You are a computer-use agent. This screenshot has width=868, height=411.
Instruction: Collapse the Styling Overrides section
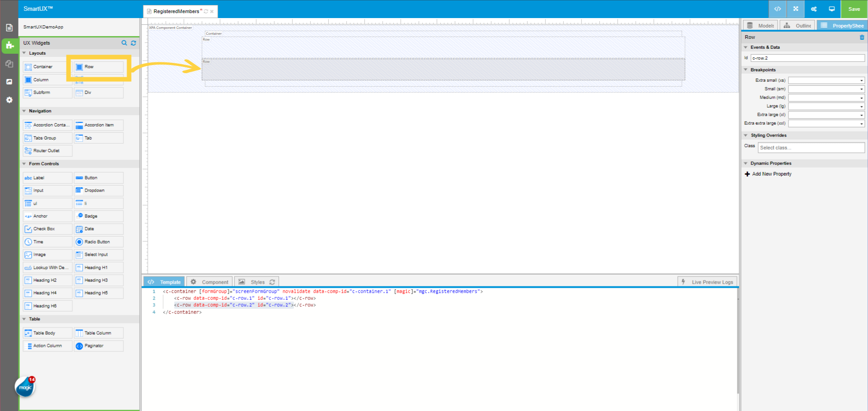(x=746, y=135)
